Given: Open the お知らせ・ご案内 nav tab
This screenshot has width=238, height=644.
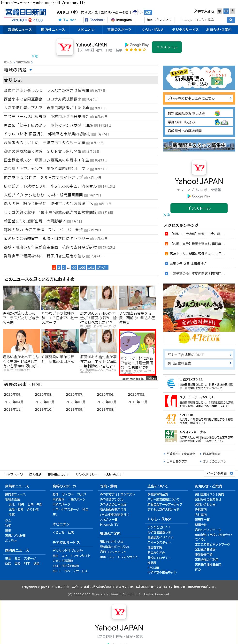Looking at the screenshot, I should click(219, 30).
